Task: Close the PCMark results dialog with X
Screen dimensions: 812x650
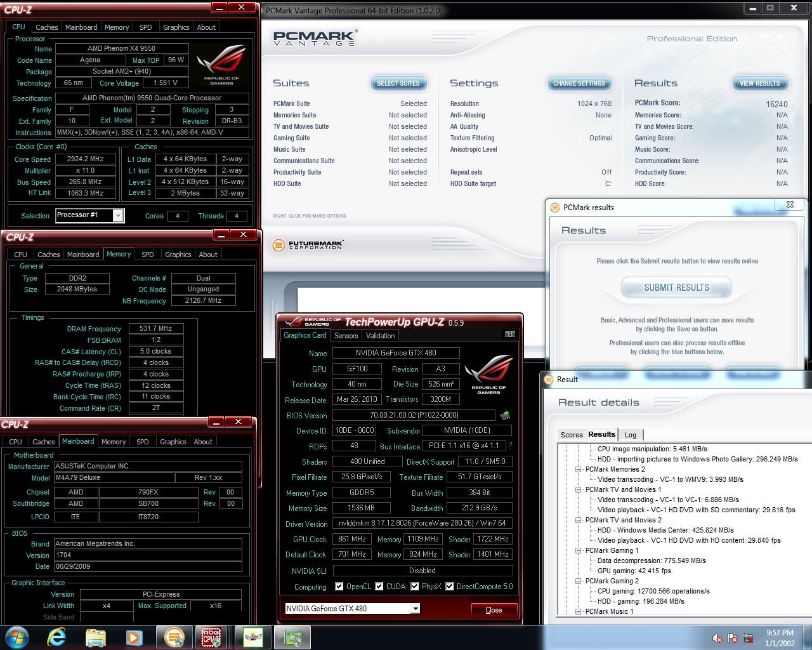Action: click(790, 204)
